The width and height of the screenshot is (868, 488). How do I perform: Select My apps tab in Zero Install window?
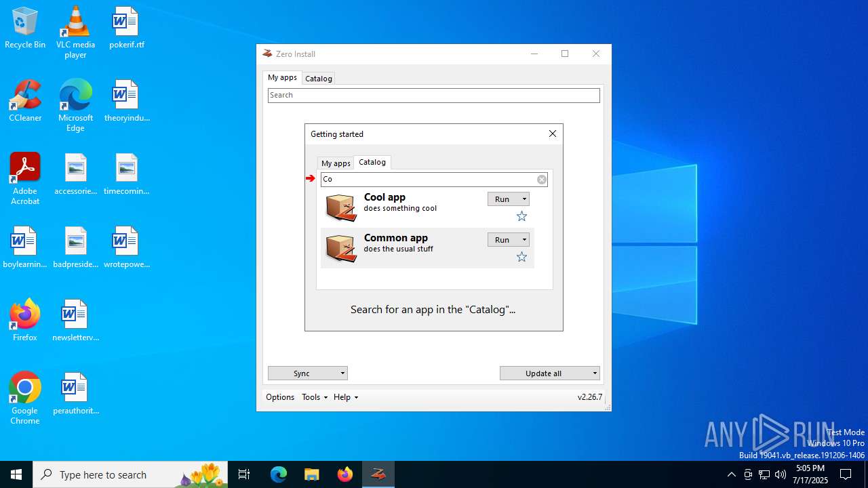(x=282, y=77)
